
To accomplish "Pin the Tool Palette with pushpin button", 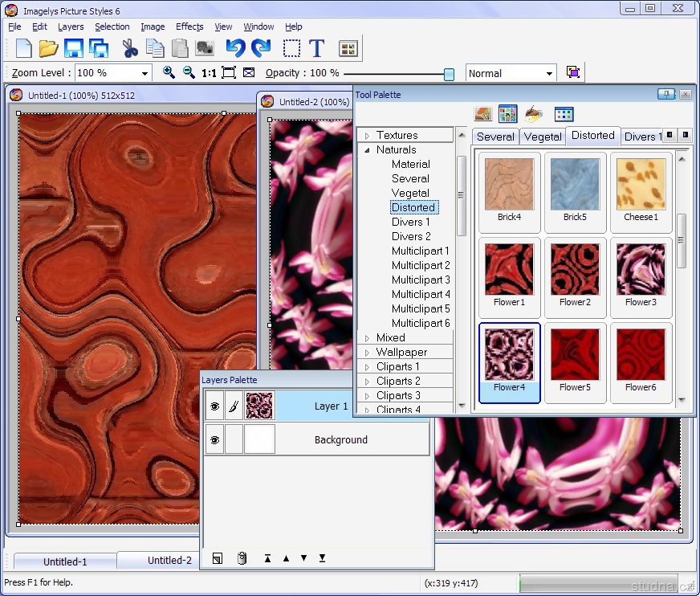I will click(666, 94).
